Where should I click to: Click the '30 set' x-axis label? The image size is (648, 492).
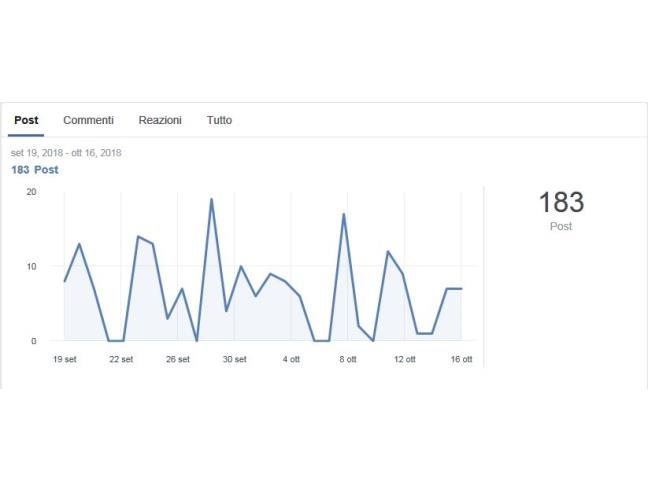click(x=234, y=359)
